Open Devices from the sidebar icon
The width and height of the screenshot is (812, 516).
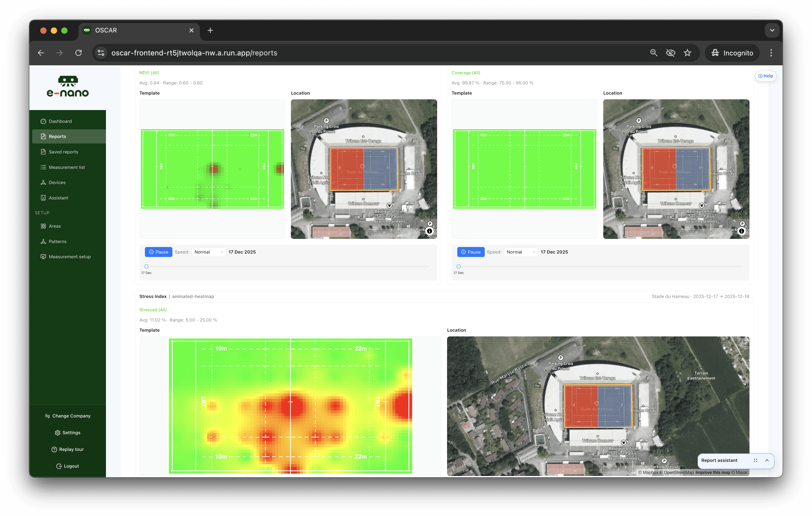[43, 182]
